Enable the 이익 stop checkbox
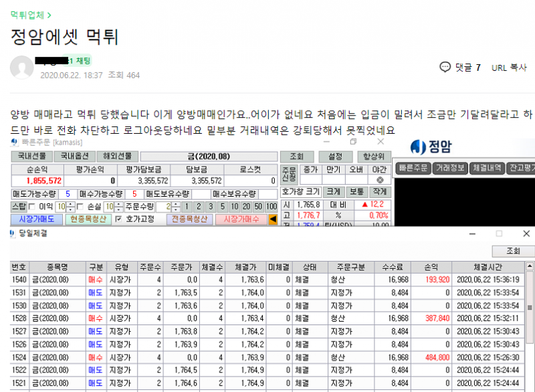 click(31, 207)
